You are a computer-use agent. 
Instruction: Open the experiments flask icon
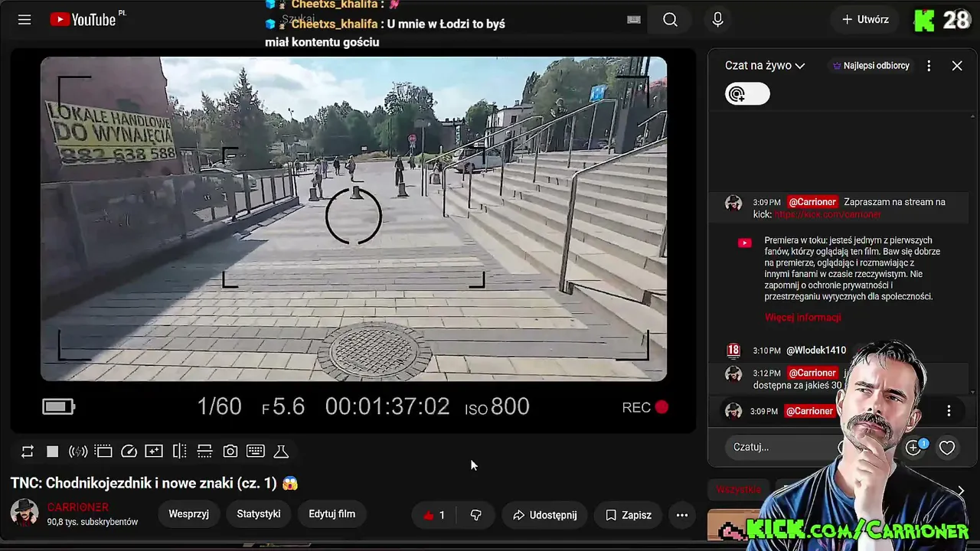281,452
